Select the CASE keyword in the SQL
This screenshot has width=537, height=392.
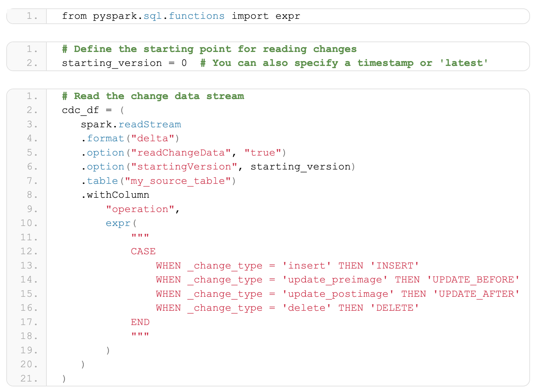[143, 251]
